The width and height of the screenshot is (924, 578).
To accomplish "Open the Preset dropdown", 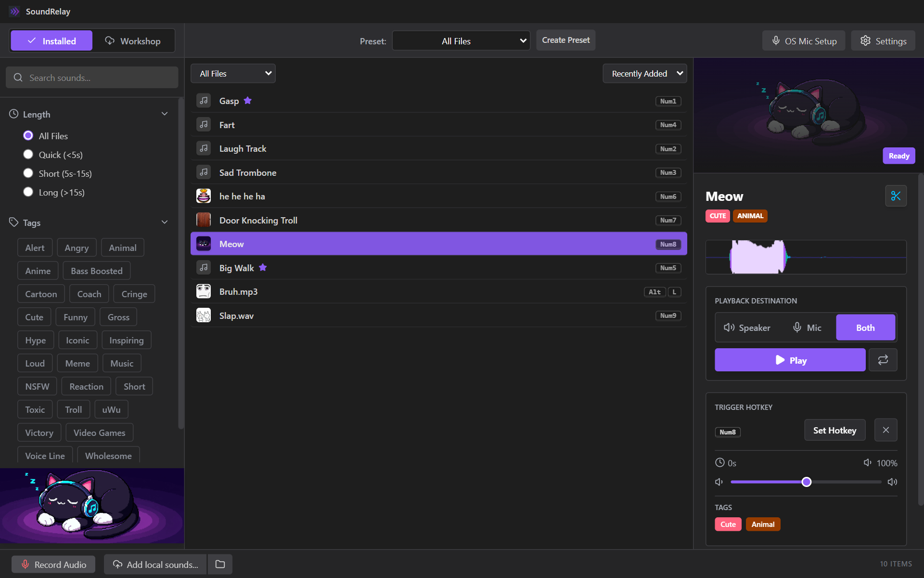I will pyautogui.click(x=461, y=40).
